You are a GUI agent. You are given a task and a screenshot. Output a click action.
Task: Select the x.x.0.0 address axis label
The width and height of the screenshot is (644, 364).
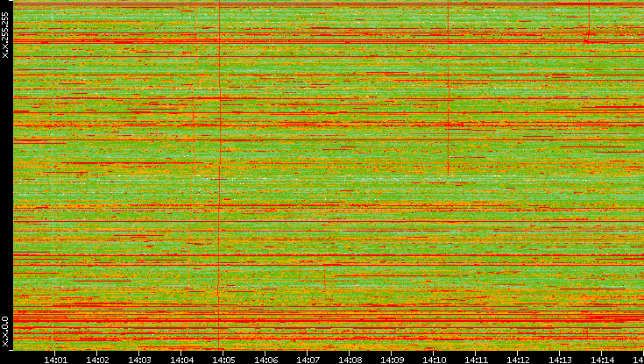point(5,332)
